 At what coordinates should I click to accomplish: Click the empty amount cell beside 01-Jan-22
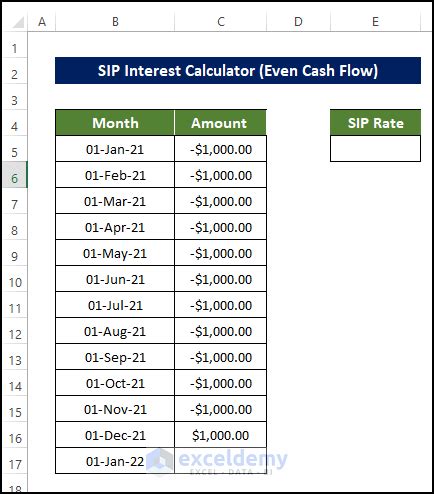coord(220,461)
